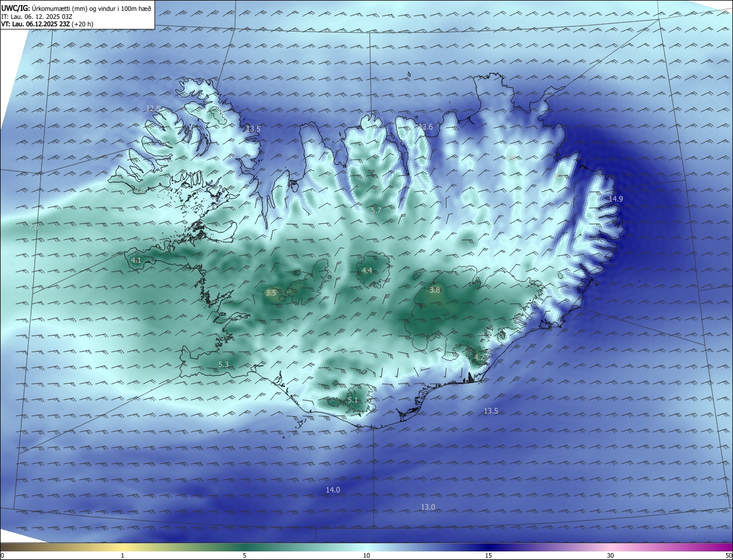The width and height of the screenshot is (733, 560).
Task: Click the 14.9 value on the east coast
Action: point(616,198)
